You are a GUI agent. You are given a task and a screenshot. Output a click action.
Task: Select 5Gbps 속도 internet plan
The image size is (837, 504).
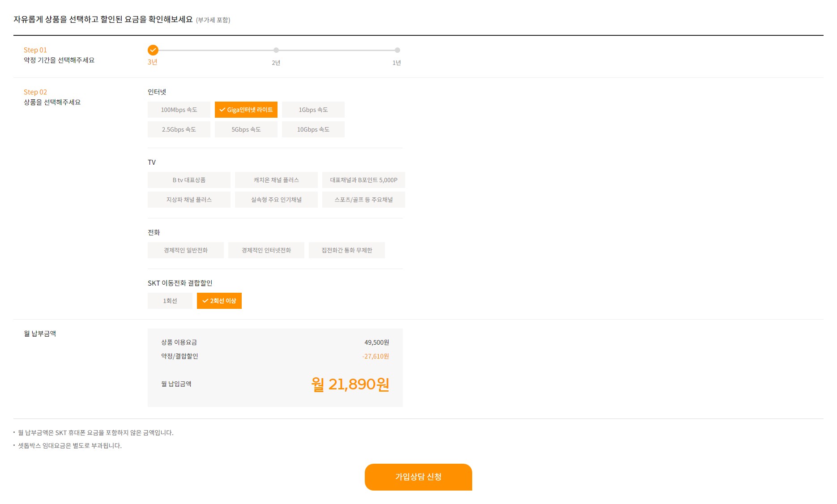246,129
